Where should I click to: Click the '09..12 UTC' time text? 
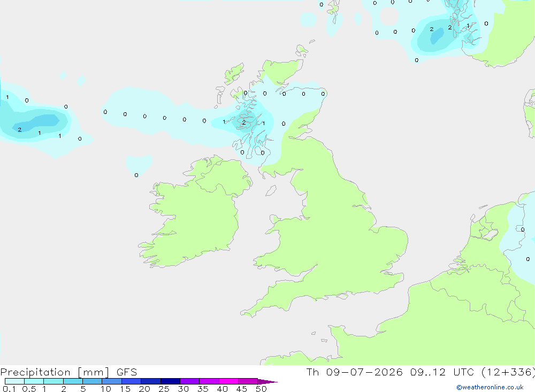click(x=442, y=372)
